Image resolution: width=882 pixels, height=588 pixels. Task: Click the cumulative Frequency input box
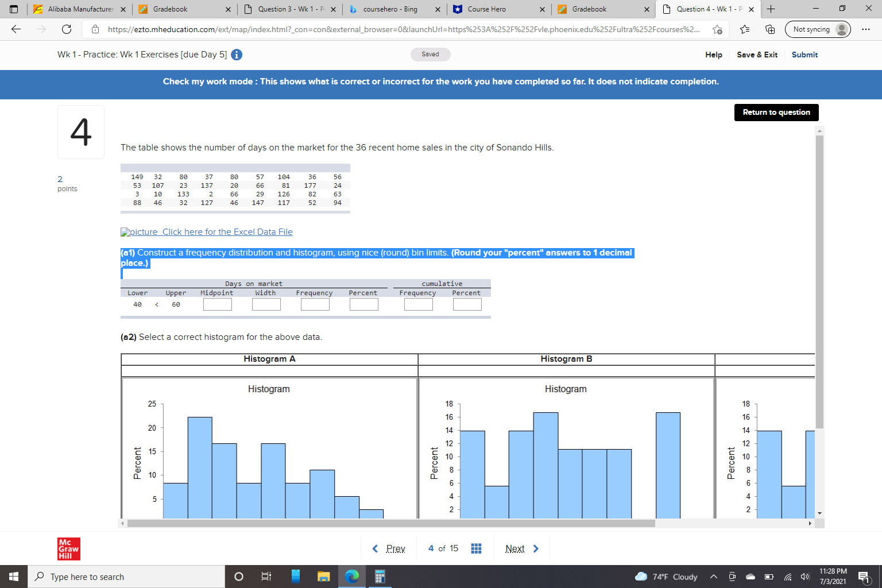tap(419, 304)
